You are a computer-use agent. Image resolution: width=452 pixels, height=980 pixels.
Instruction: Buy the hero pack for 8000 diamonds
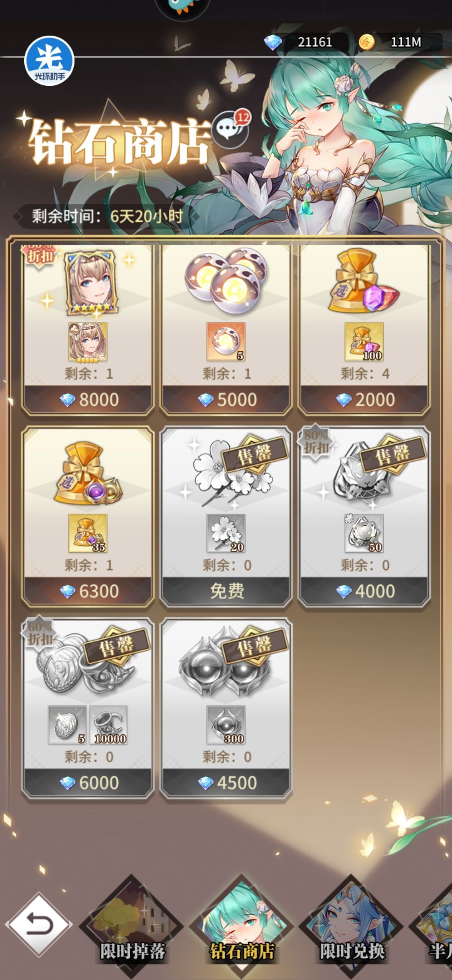pyautogui.click(x=88, y=400)
